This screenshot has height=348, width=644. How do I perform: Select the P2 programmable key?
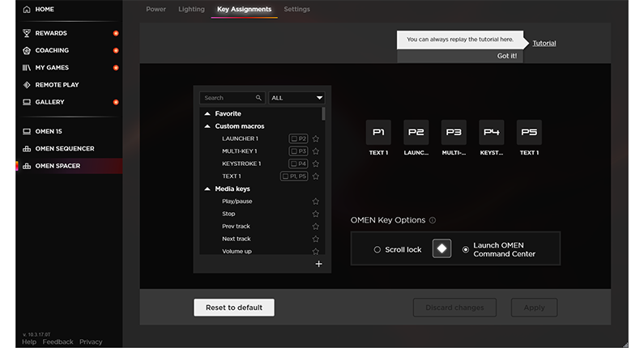pos(416,132)
